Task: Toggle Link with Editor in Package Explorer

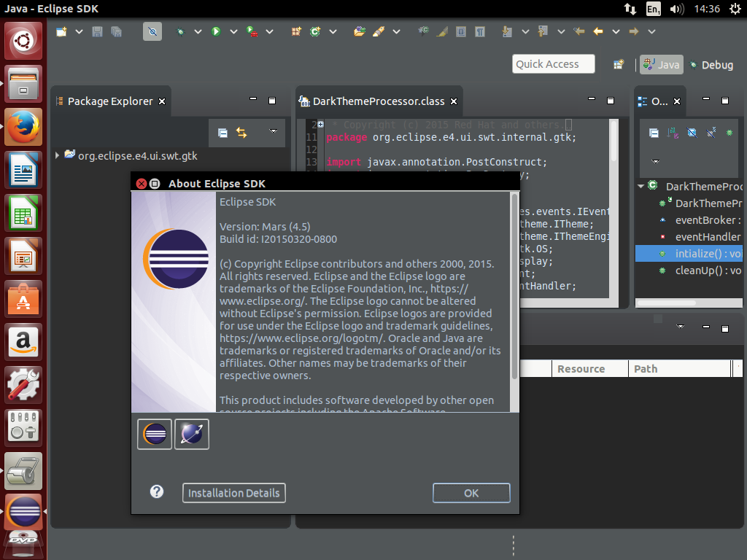Action: click(x=241, y=133)
